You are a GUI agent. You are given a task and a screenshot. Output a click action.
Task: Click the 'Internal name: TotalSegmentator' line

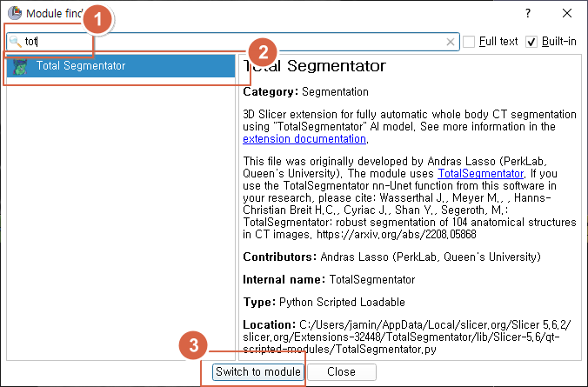(x=329, y=279)
